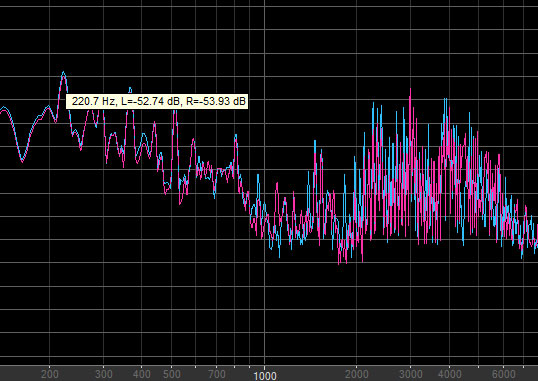This screenshot has width=538, height=381.
Task: Select the 200 Hz frequency axis label
Action: [50, 374]
